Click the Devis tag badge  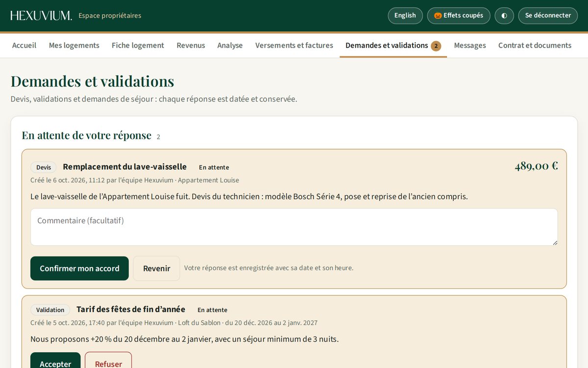[x=44, y=167]
